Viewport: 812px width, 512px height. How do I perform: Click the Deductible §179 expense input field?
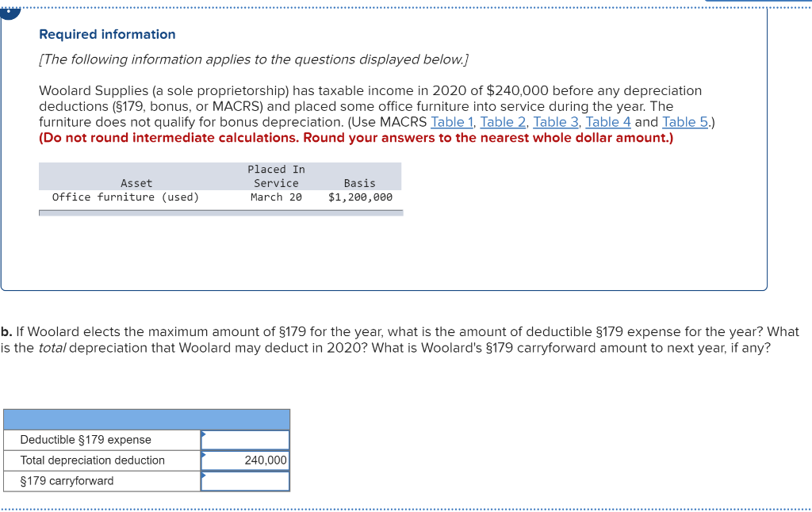247,439
